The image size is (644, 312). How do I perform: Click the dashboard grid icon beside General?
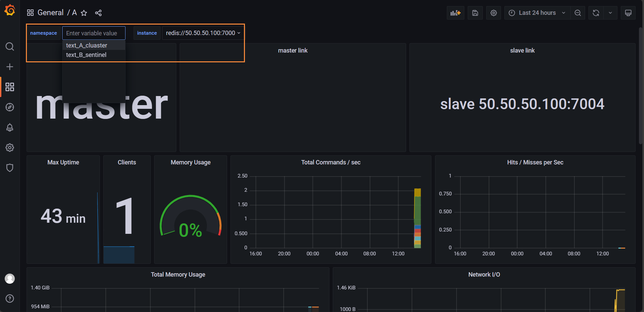pyautogui.click(x=30, y=13)
